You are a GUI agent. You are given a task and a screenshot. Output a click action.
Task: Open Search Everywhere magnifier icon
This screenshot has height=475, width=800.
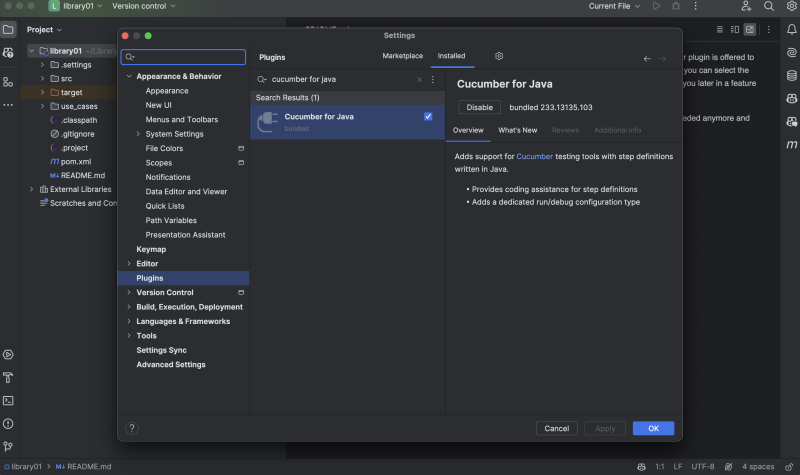point(768,6)
